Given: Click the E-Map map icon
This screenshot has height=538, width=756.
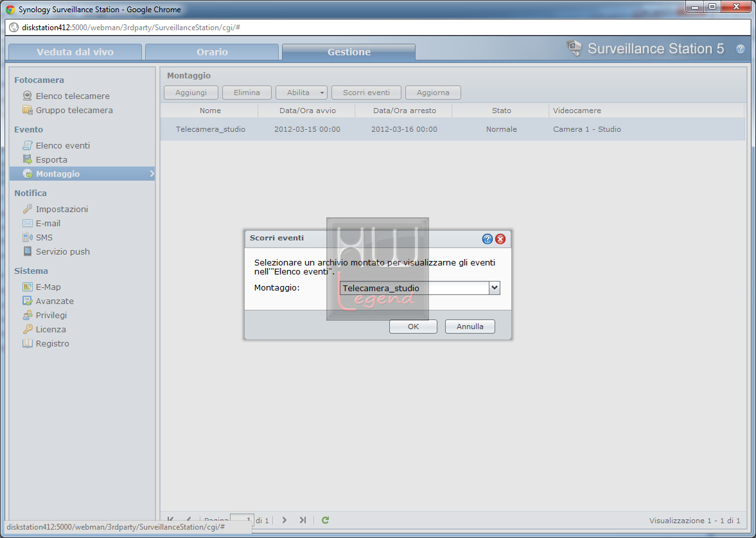Looking at the screenshot, I should [28, 287].
